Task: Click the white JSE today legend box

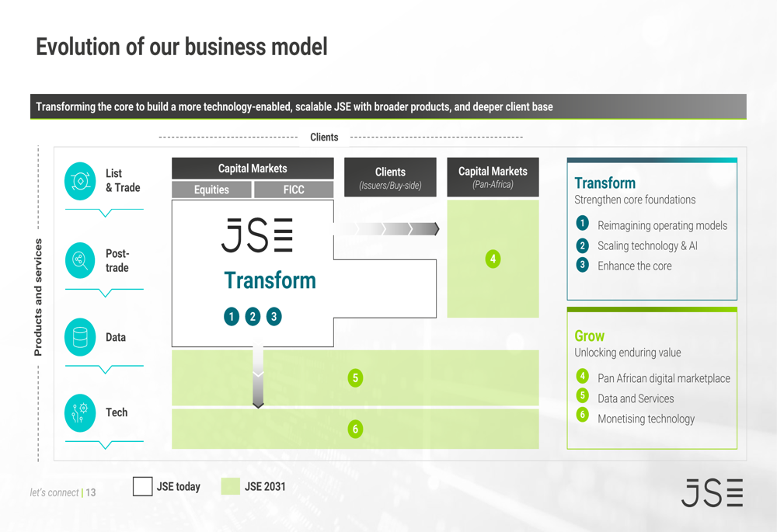Action: point(143,486)
